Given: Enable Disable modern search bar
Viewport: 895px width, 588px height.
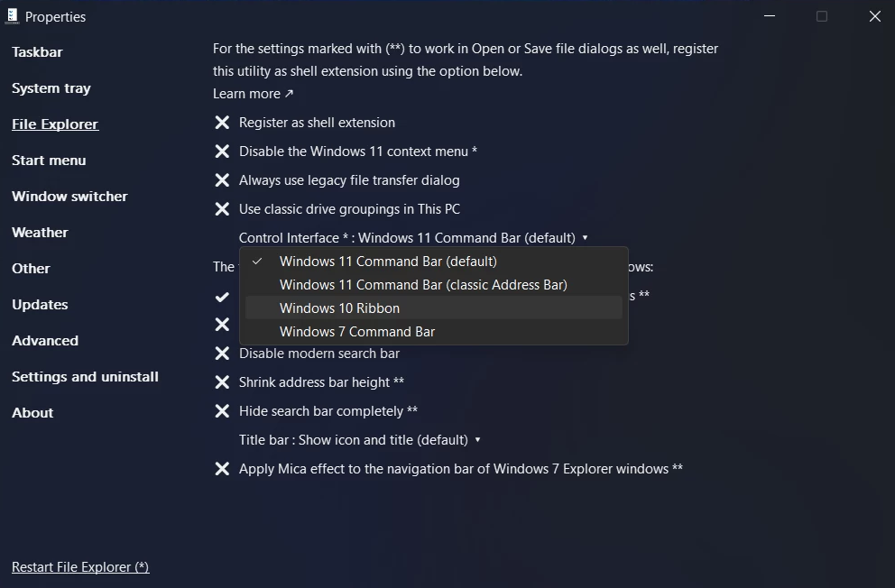Looking at the screenshot, I should [222, 353].
